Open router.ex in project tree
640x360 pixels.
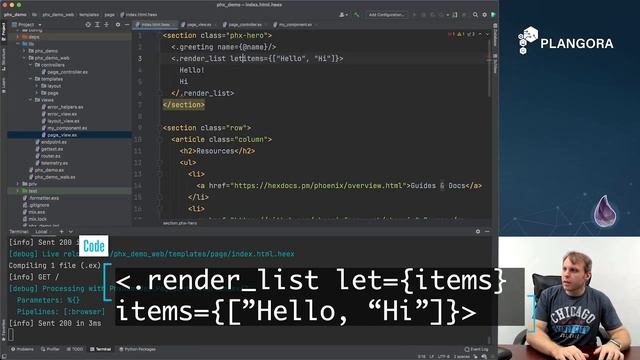(x=51, y=156)
